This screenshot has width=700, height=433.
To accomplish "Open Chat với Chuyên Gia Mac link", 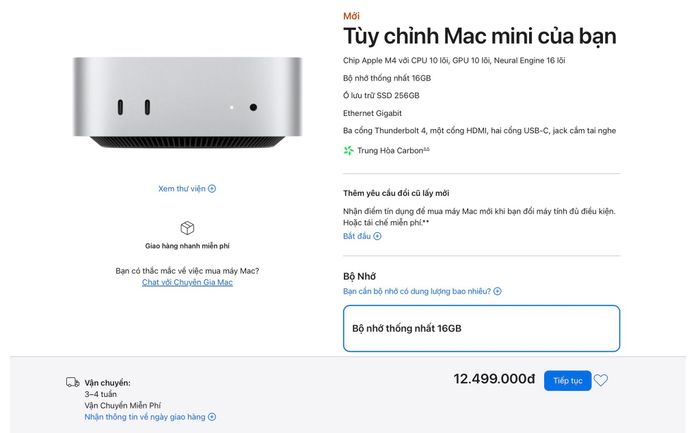I will [x=187, y=282].
